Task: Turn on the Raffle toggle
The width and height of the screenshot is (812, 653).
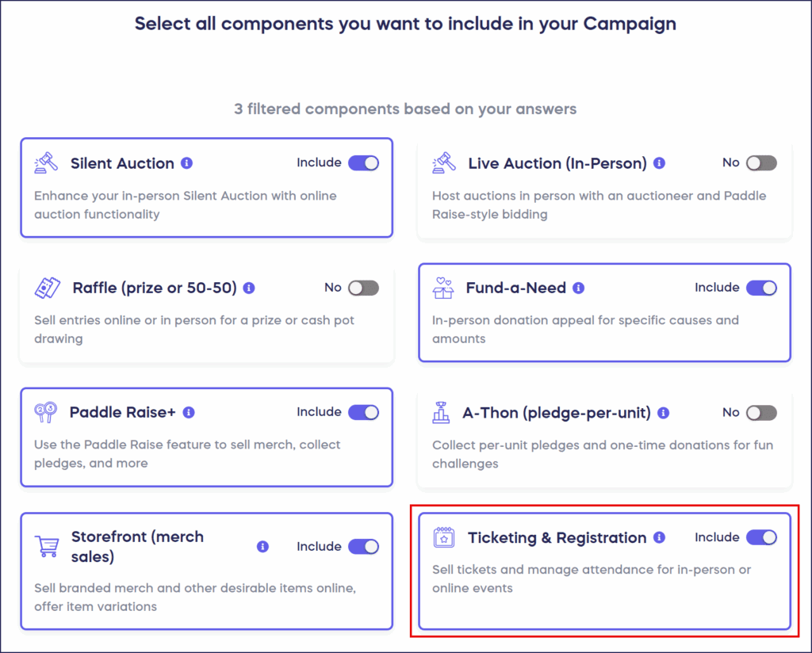Action: pyautogui.click(x=363, y=288)
